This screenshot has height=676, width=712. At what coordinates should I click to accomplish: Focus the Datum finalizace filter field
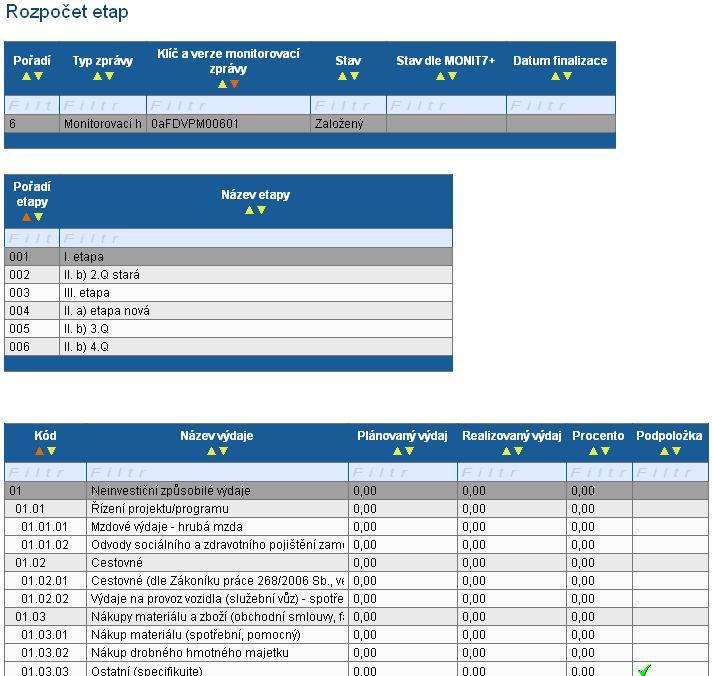click(x=561, y=105)
